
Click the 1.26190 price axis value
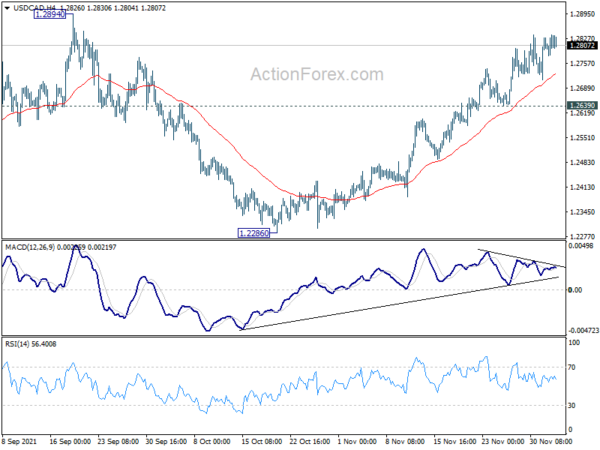[583, 113]
